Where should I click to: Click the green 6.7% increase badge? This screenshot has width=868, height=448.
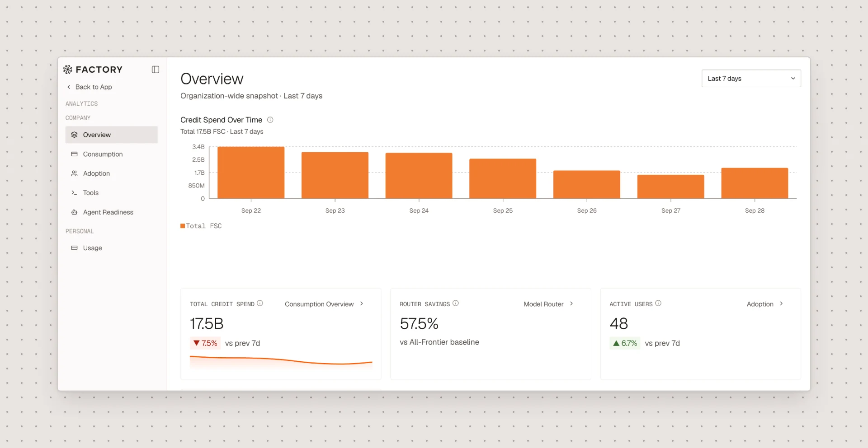625,343
